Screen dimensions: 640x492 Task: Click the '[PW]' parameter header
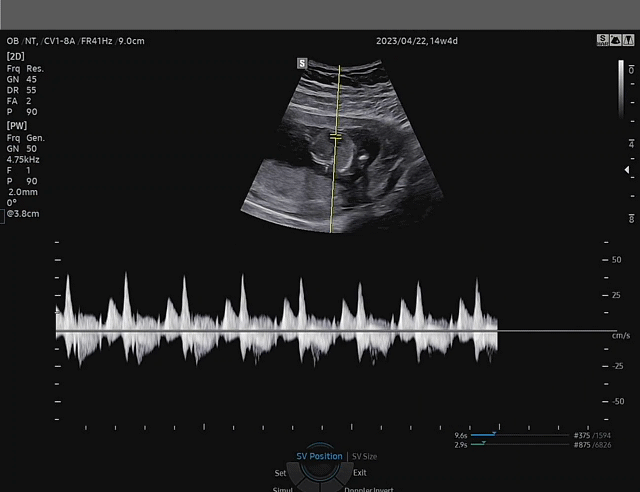coord(17,125)
